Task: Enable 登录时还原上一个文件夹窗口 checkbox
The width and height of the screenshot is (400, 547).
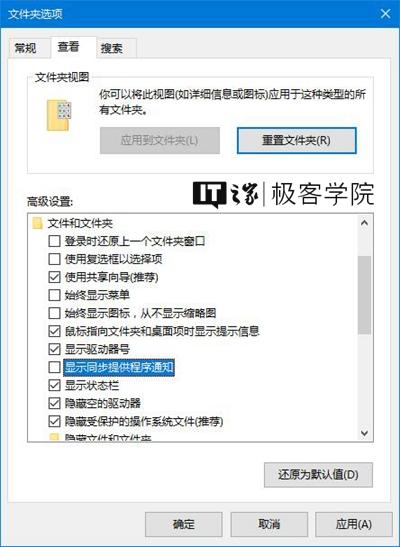Action: coord(54,241)
